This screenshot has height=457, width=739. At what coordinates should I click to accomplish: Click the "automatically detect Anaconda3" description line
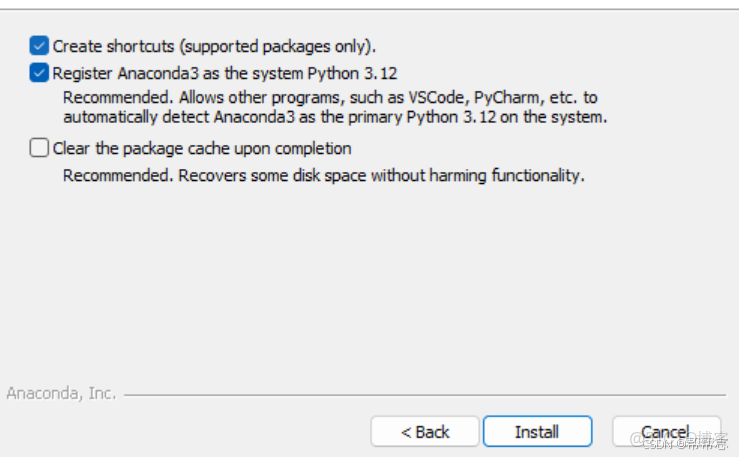335,117
